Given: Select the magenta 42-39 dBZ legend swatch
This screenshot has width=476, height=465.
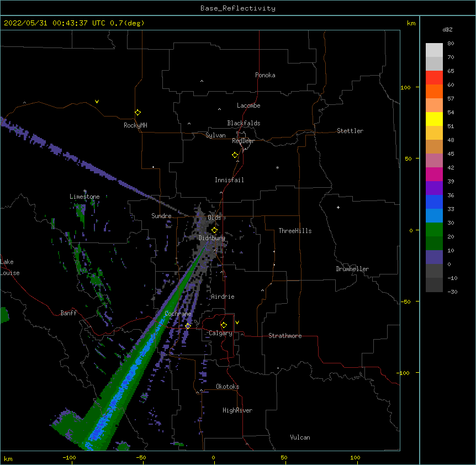Looking at the screenshot, I should 434,174.
